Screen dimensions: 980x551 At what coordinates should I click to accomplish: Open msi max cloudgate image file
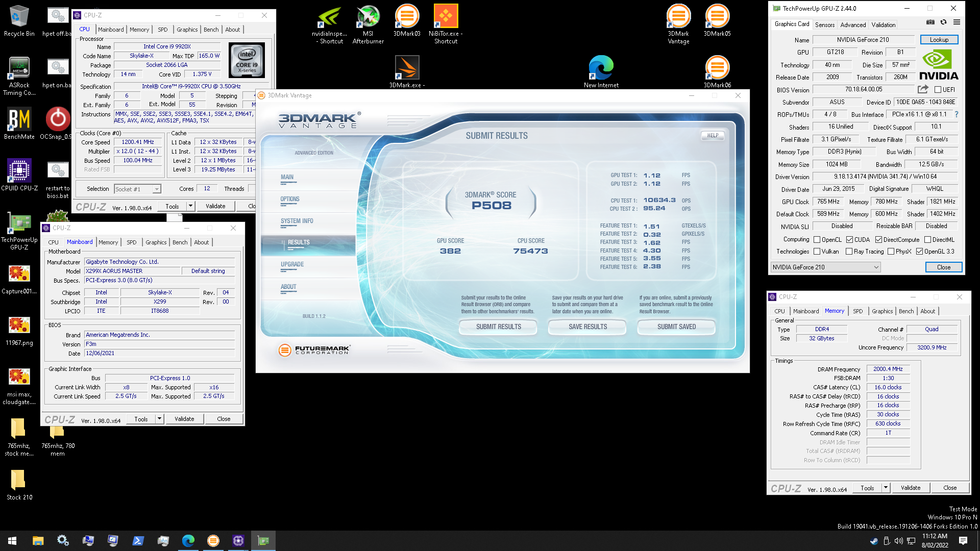(x=19, y=387)
